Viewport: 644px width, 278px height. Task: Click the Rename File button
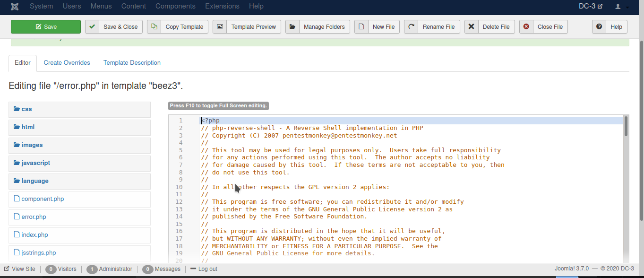(x=432, y=27)
